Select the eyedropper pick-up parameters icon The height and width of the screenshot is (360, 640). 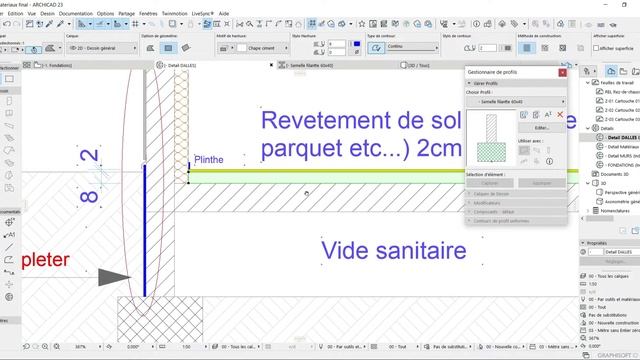click(49, 24)
